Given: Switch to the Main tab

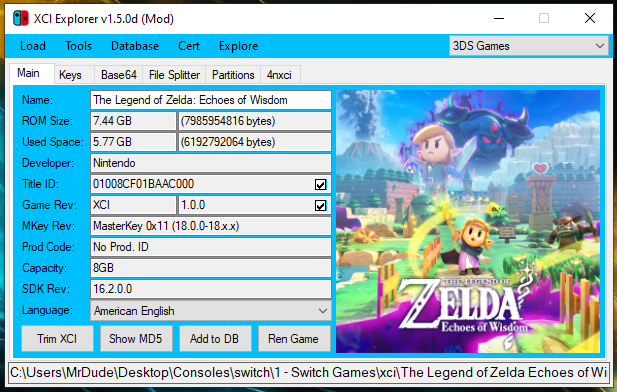Looking at the screenshot, I should pos(31,73).
